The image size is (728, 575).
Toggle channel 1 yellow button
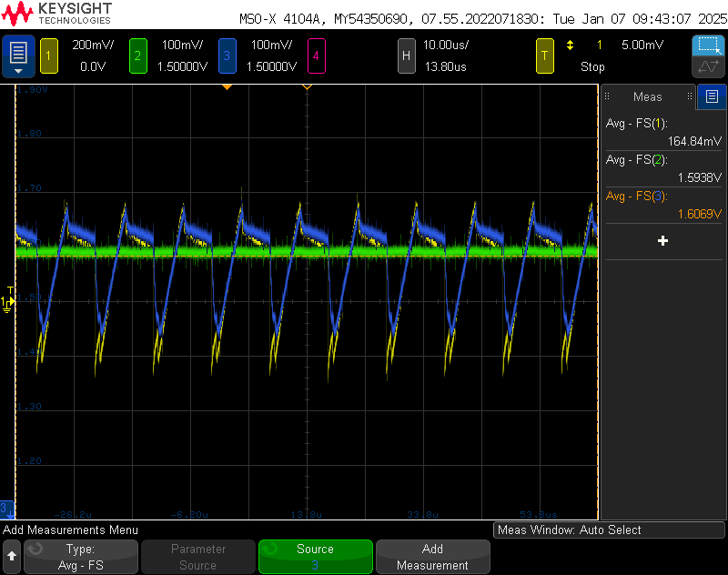pyautogui.click(x=49, y=56)
